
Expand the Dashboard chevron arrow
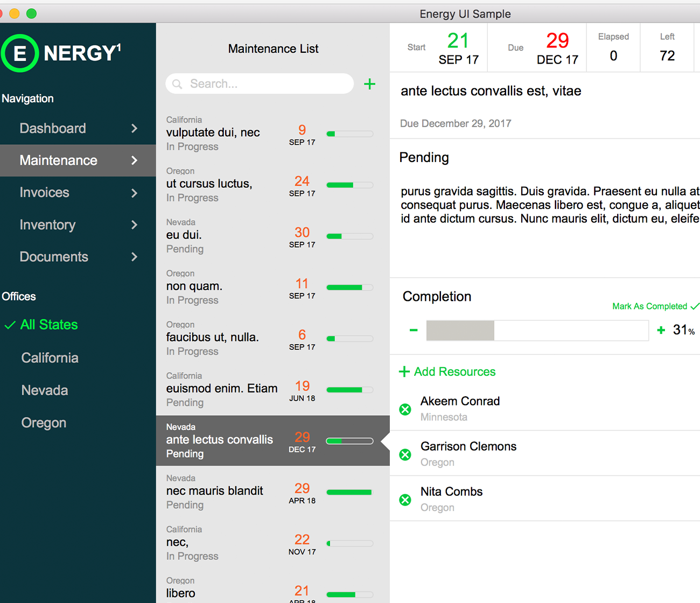(x=134, y=129)
